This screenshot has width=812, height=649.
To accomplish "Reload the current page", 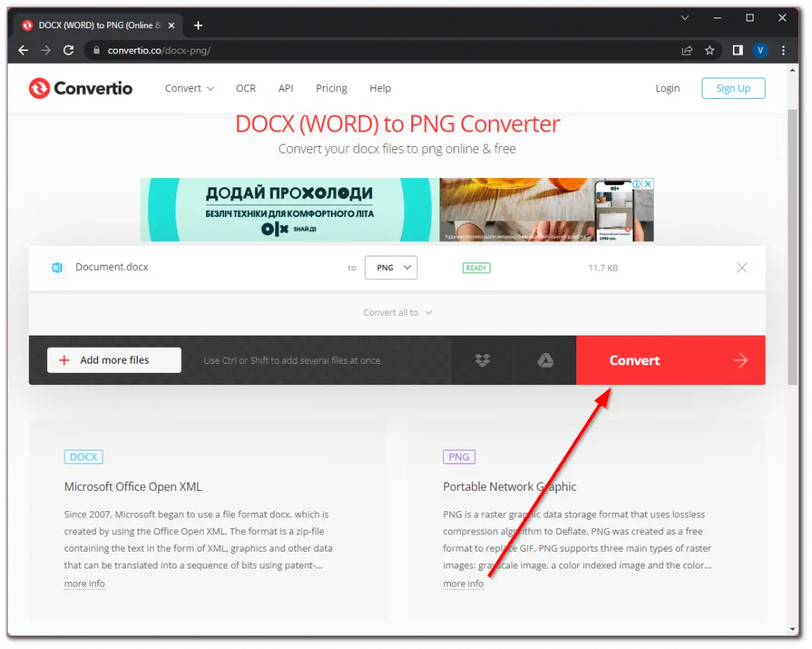I will coord(68,50).
